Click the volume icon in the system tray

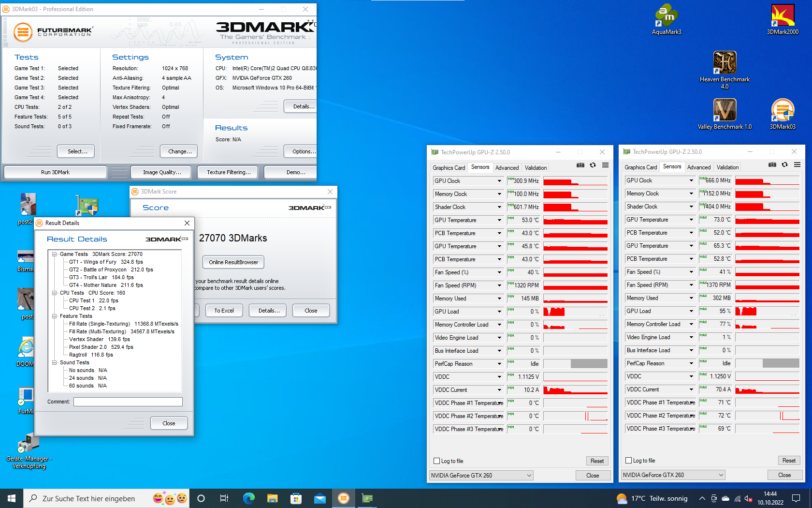(x=749, y=498)
